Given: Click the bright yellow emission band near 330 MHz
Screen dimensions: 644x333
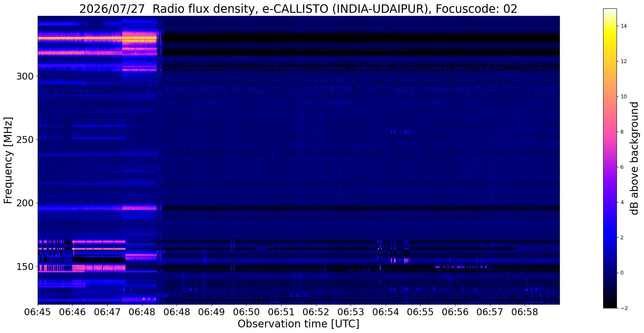Looking at the screenshot, I should (97, 39).
